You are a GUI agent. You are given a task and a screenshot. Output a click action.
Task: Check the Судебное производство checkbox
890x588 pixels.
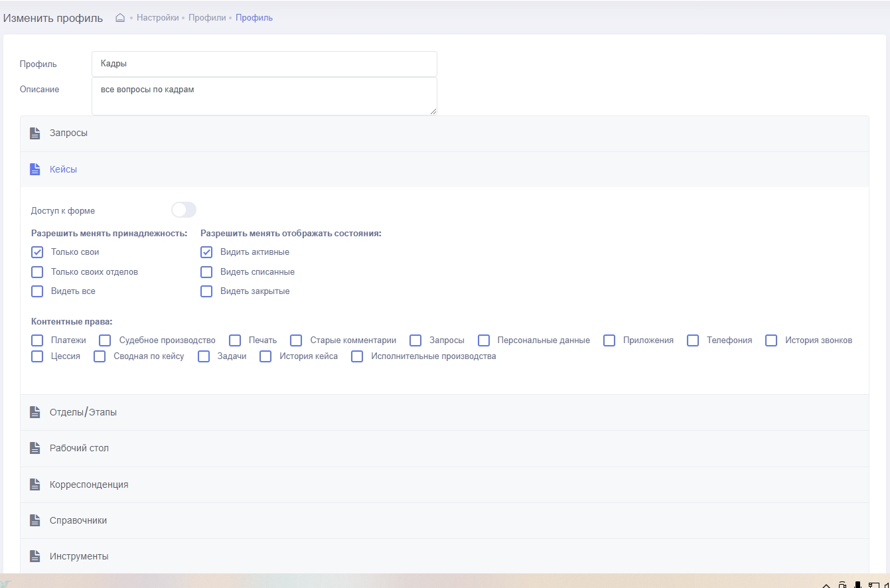point(105,340)
